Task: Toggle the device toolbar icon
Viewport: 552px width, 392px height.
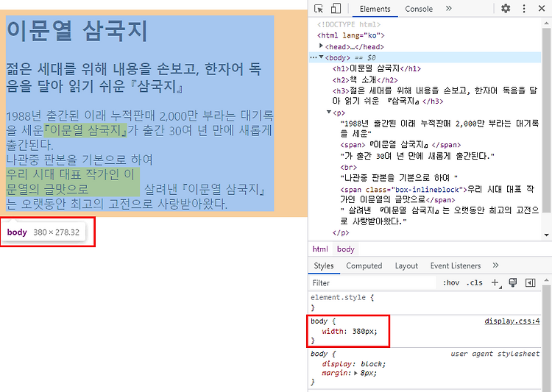Action: click(336, 8)
